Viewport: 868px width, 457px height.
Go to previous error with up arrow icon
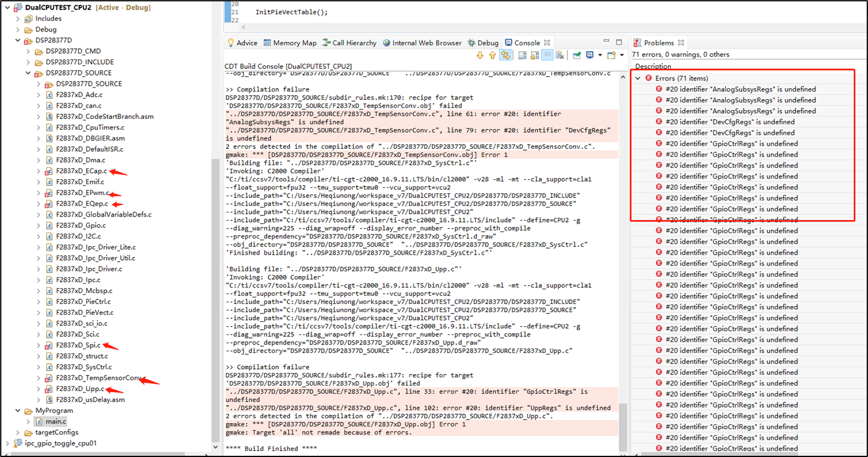coord(492,55)
